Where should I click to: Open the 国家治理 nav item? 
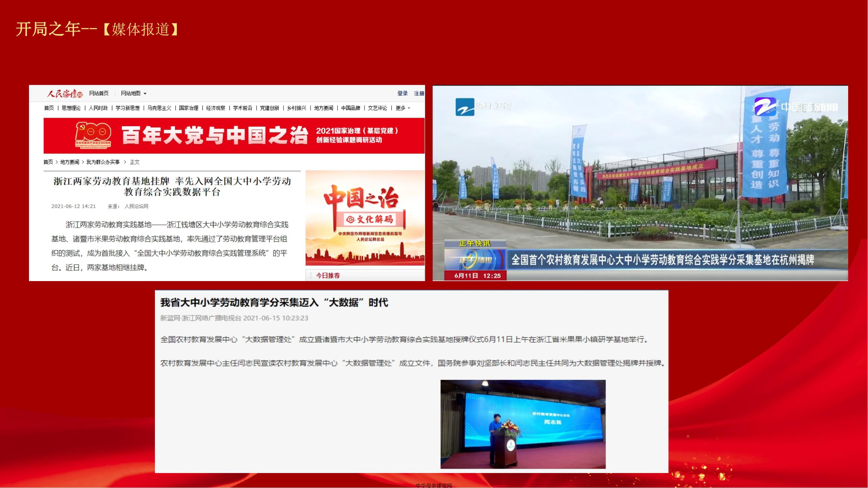pos(188,108)
